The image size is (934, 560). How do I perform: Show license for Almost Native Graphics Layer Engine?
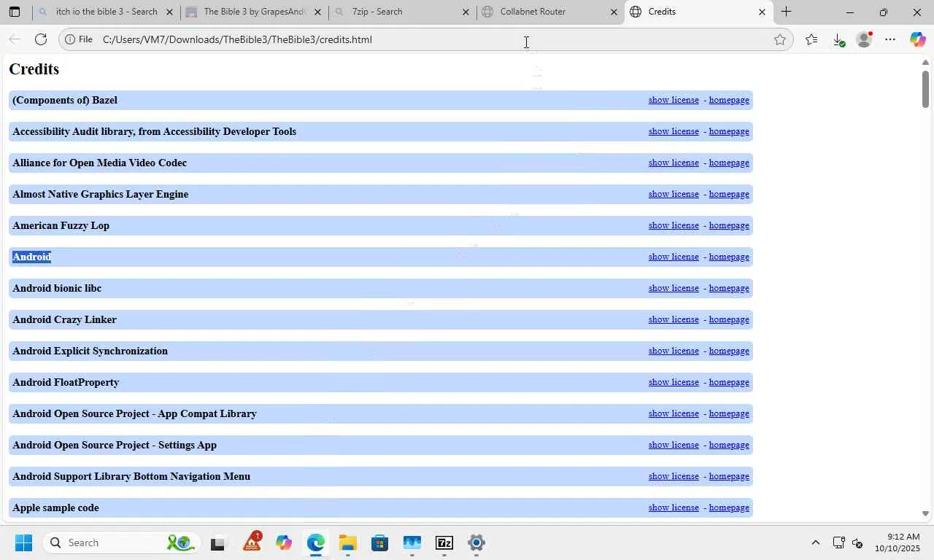[x=674, y=194]
